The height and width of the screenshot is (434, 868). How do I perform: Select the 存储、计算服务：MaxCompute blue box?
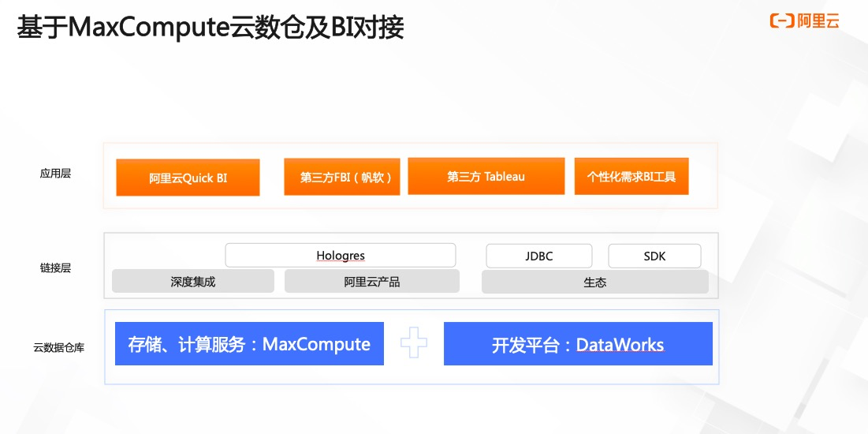pyautogui.click(x=249, y=344)
